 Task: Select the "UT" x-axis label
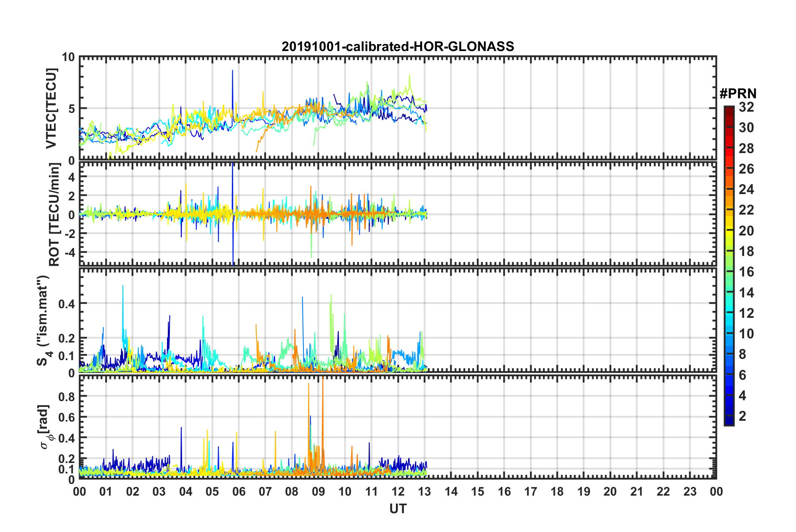[x=398, y=509]
